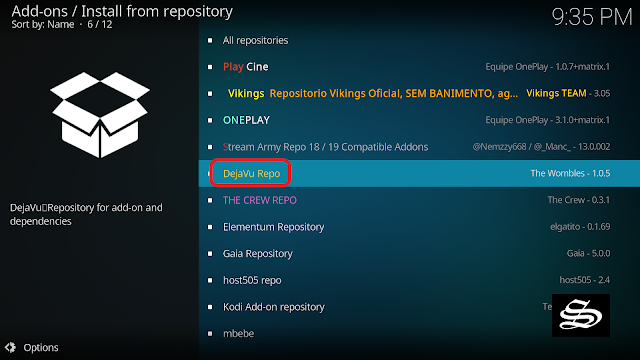
Task: Click the Options label at bottom
Action: 41,348
